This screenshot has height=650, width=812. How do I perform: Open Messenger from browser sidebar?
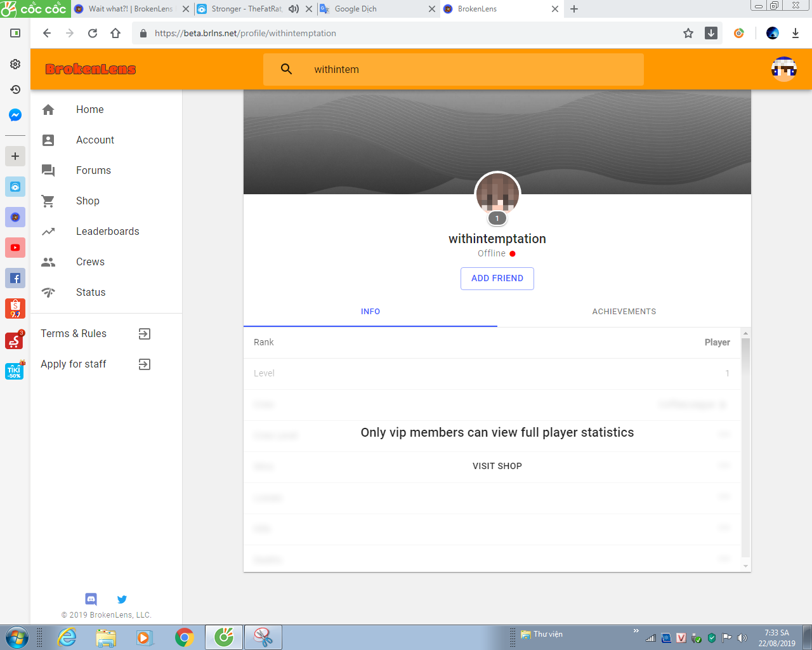(x=15, y=115)
